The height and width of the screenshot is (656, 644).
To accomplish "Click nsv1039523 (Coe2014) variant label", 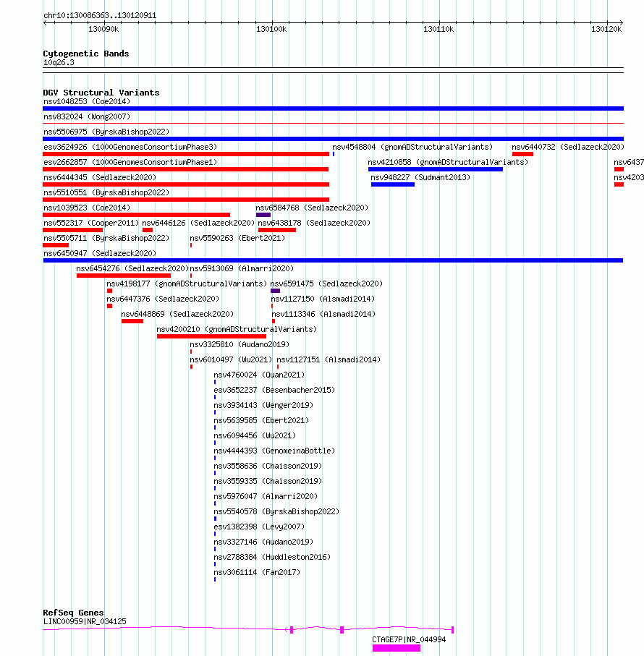I will [87, 208].
